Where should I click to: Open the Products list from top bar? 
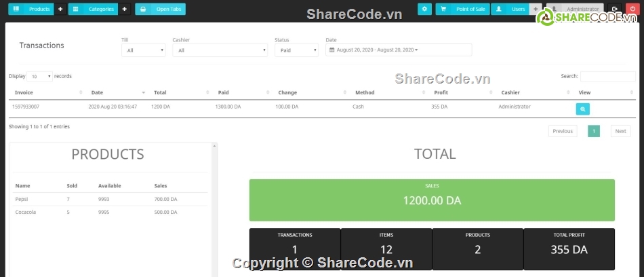tap(31, 9)
